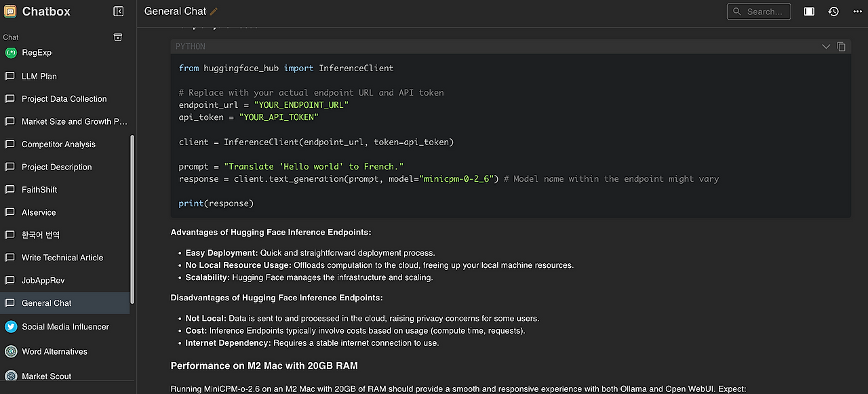Select the Word Alternatives chat

click(x=65, y=351)
